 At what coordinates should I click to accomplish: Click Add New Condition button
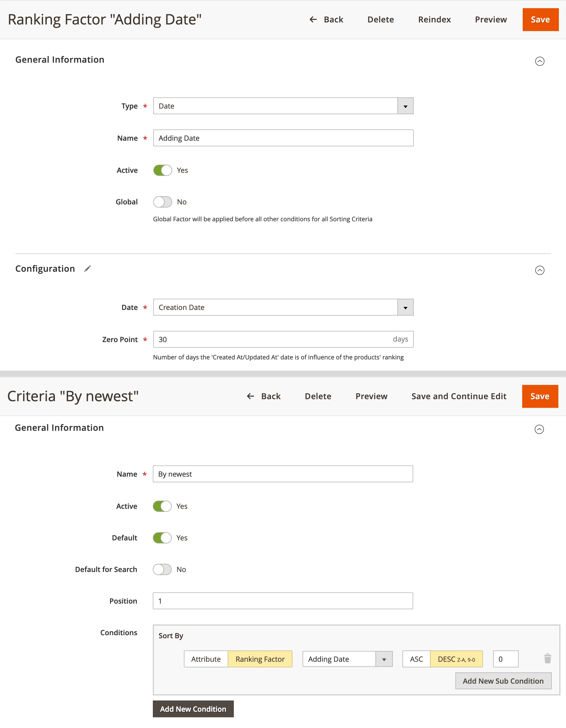(193, 709)
